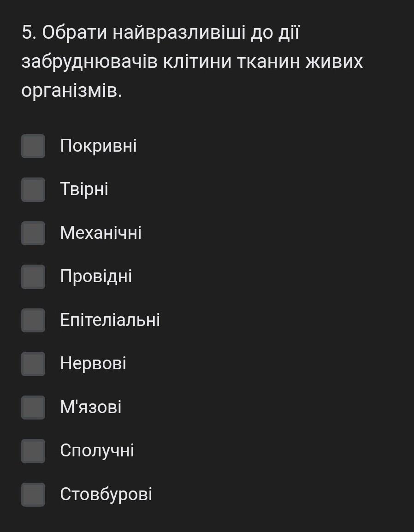
Task: Tick the Твірні checkbox
Action: coord(33,189)
